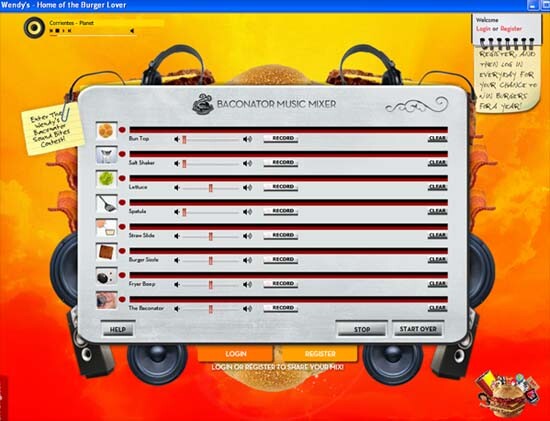Click the Fryer Beep volume slider handle

click(x=210, y=285)
